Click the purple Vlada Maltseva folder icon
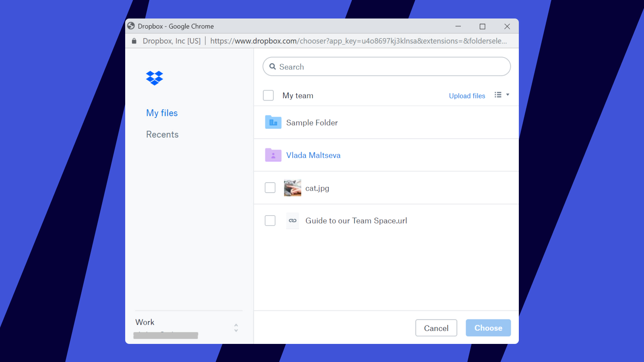 pos(273,155)
